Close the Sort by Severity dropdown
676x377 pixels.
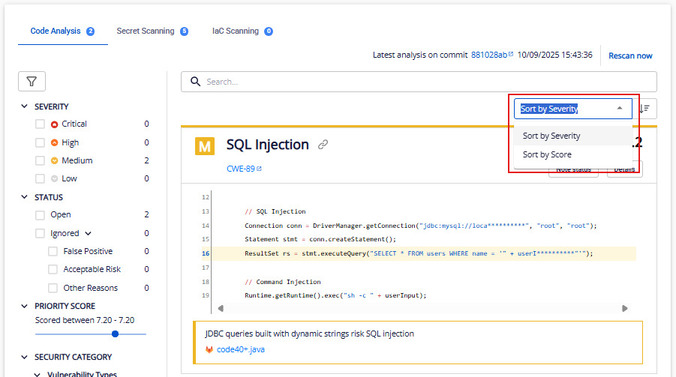tap(620, 108)
